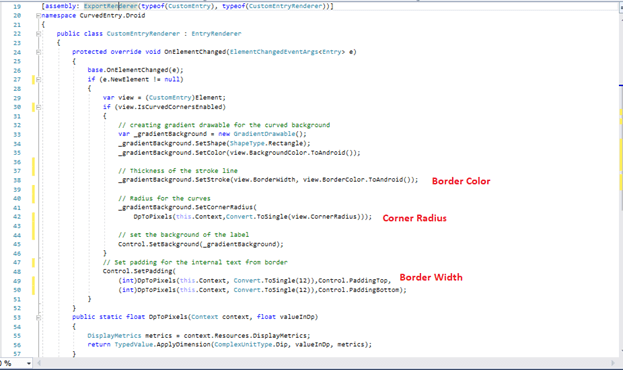The width and height of the screenshot is (623, 370).
Task: Click the CustomEntryRenderer name in the class declaration
Action: tap(143, 34)
